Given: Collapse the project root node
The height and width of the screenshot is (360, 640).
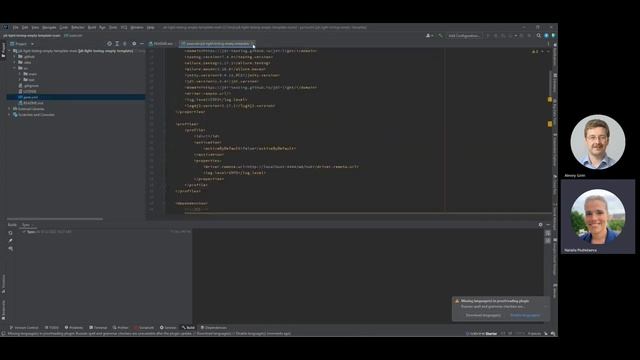Looking at the screenshot, I should 9,51.
